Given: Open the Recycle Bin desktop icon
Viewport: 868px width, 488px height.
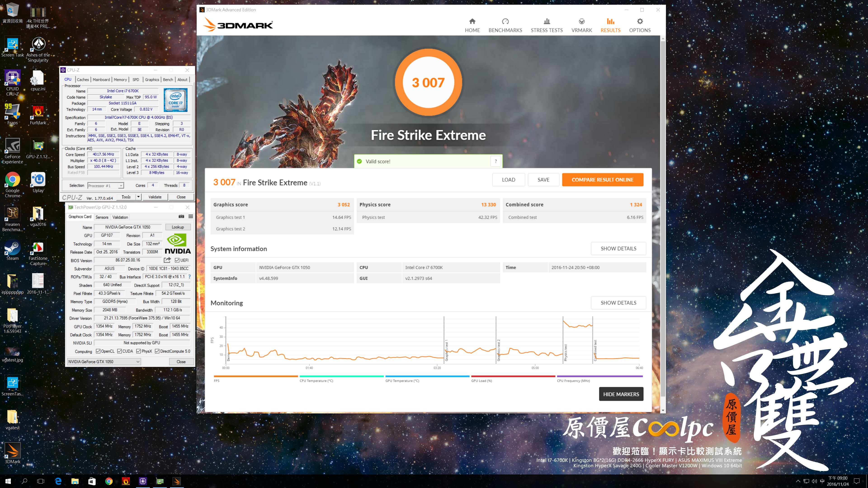Looking at the screenshot, I should tap(12, 14).
